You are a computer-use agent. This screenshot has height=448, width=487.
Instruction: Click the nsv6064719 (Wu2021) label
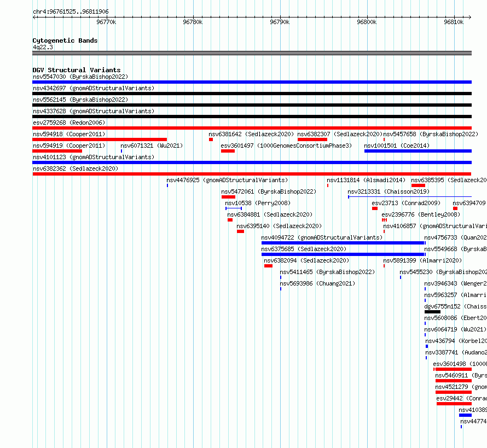tap(455, 329)
